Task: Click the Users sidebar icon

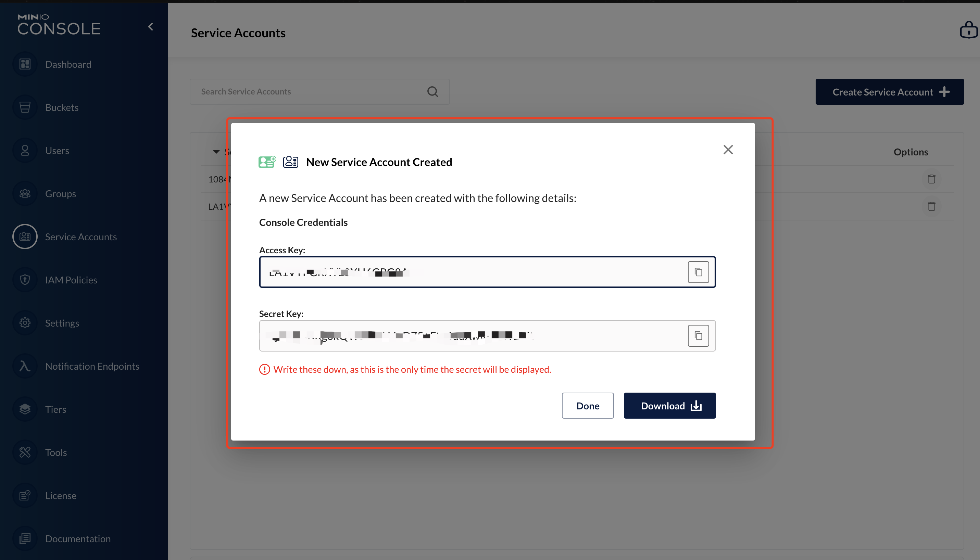Action: [25, 150]
